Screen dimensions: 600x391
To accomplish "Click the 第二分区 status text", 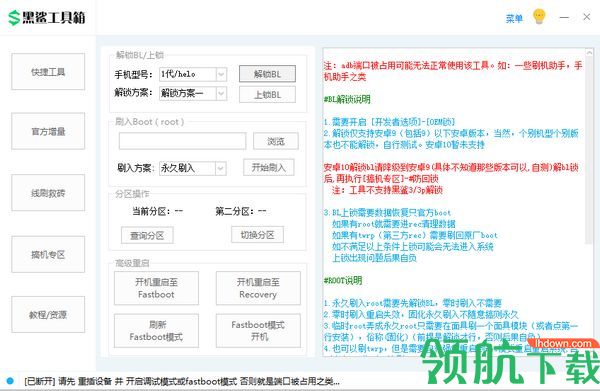I will tap(241, 211).
